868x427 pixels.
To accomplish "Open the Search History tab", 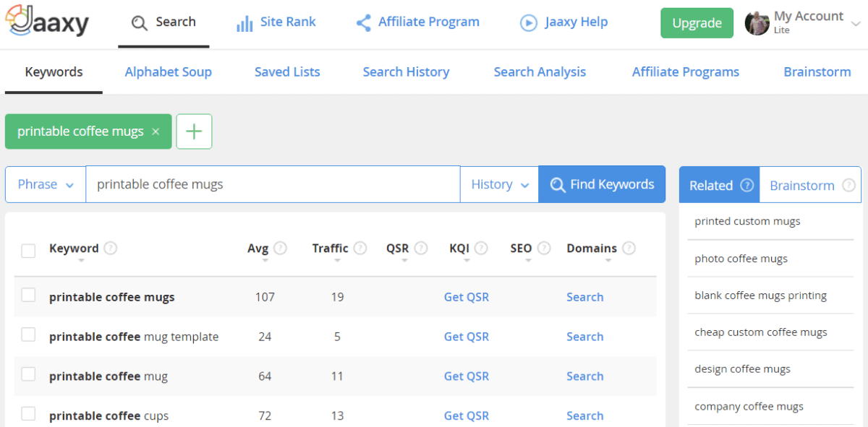I will point(406,72).
